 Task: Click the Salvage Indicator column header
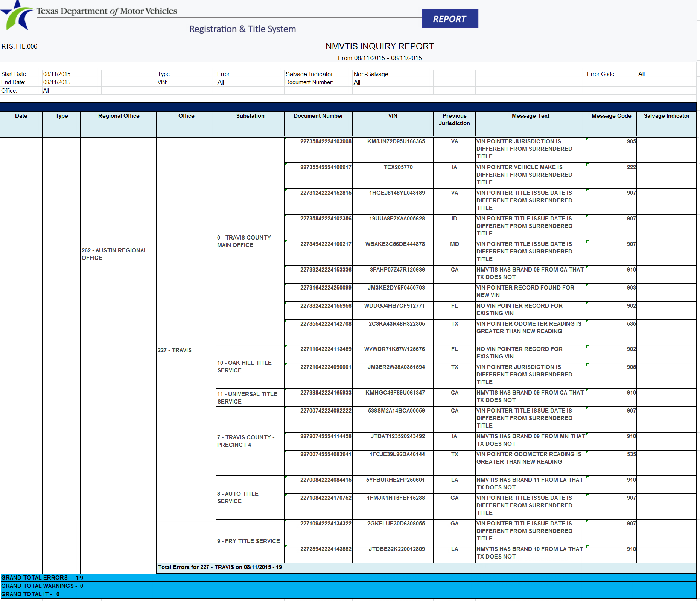666,116
